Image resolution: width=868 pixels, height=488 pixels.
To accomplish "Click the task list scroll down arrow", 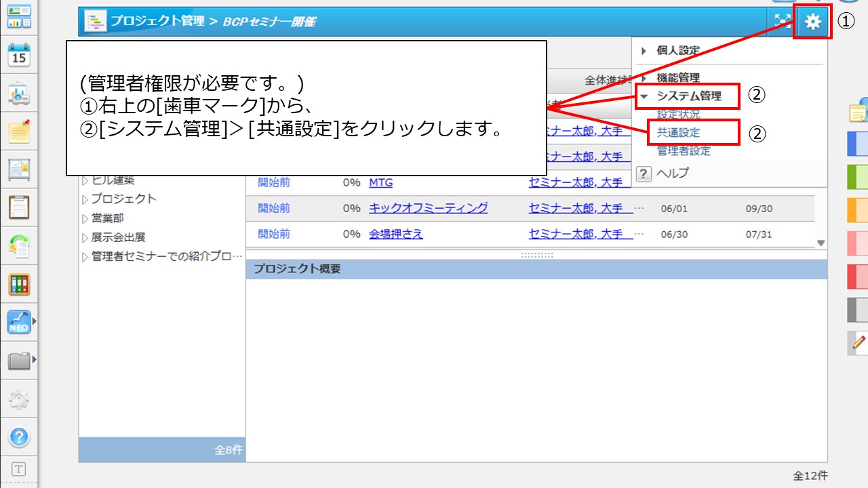I will pyautogui.click(x=821, y=243).
